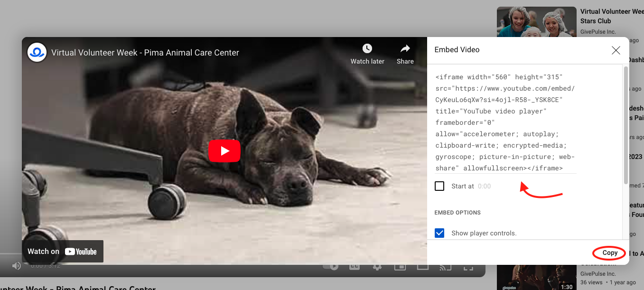This screenshot has height=290, width=644.
Task: Click inside the iframe embed code box
Action: (505, 122)
